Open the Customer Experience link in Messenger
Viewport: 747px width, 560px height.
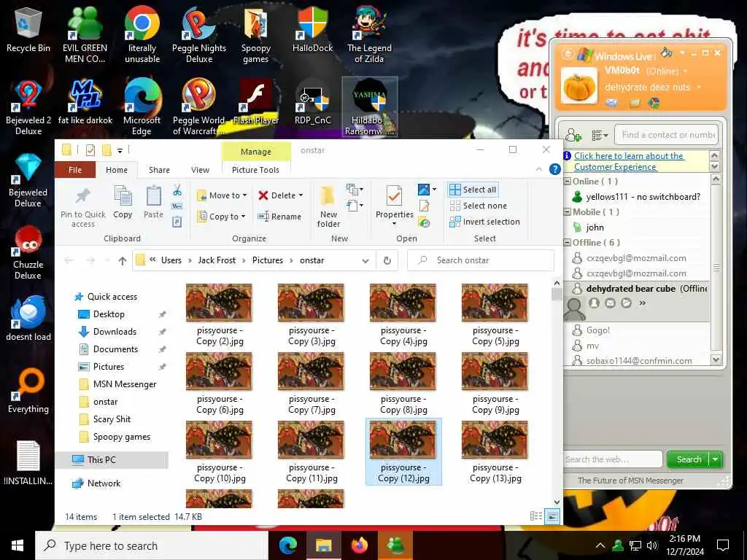(629, 161)
